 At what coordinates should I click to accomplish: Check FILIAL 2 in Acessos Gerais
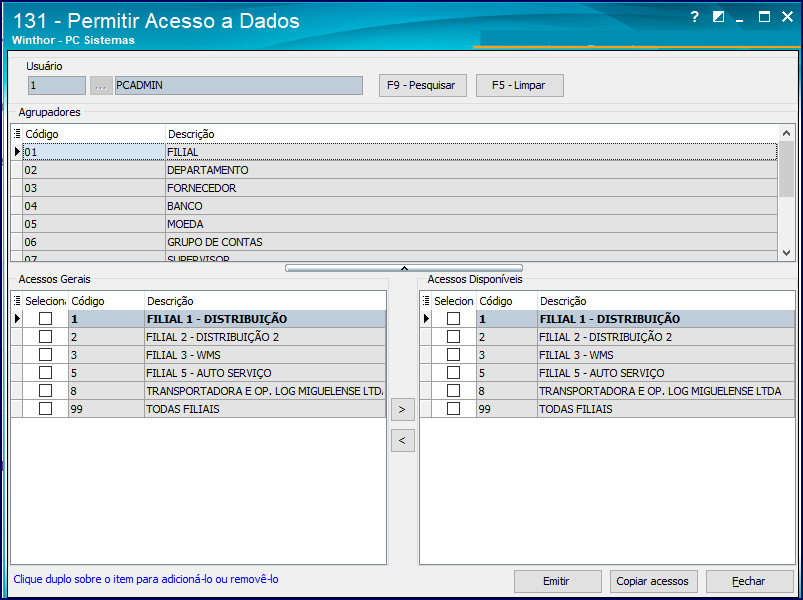pyautogui.click(x=46, y=337)
